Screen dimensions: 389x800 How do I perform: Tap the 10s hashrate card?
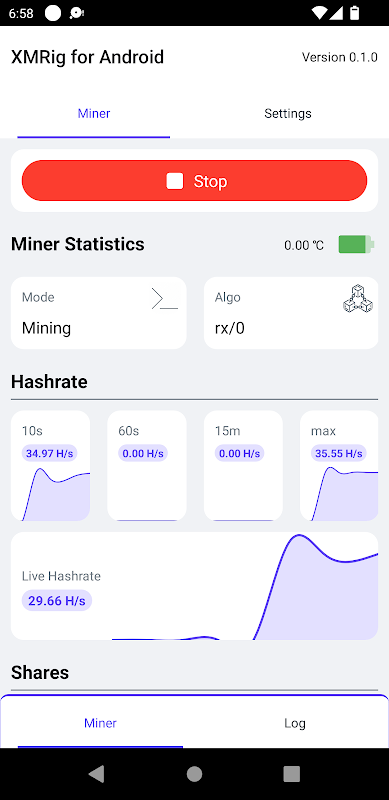[51, 466]
